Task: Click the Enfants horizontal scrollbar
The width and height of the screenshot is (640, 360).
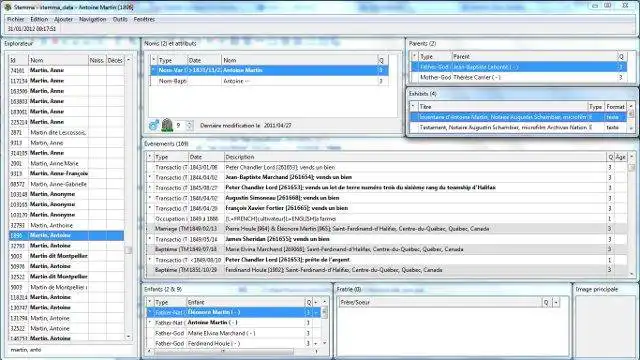Action: pyautogui.click(x=222, y=351)
